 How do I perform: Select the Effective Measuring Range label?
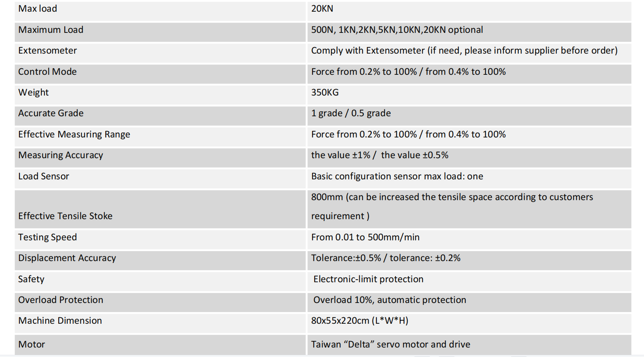click(74, 134)
